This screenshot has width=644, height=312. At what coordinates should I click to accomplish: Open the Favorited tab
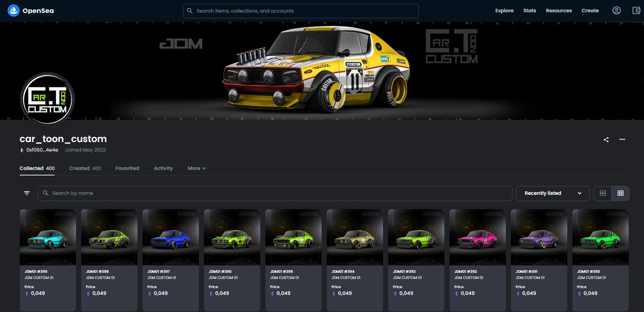pyautogui.click(x=127, y=168)
